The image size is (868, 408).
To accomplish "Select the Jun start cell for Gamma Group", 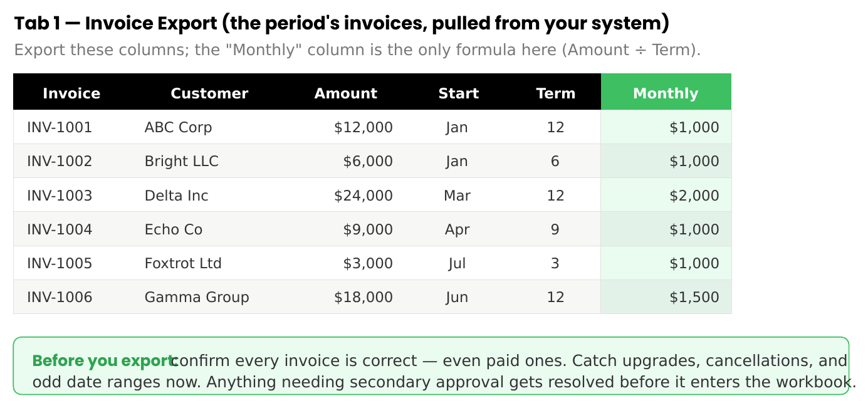I will pyautogui.click(x=458, y=297).
